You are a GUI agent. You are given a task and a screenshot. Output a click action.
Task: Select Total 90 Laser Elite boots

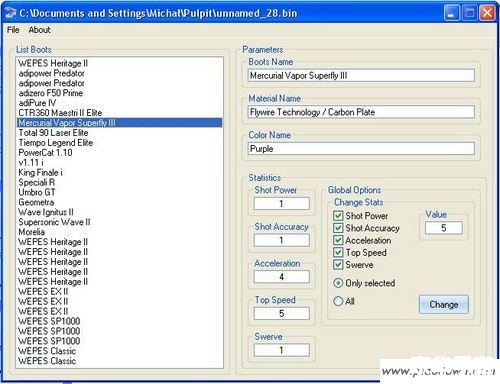click(x=119, y=133)
